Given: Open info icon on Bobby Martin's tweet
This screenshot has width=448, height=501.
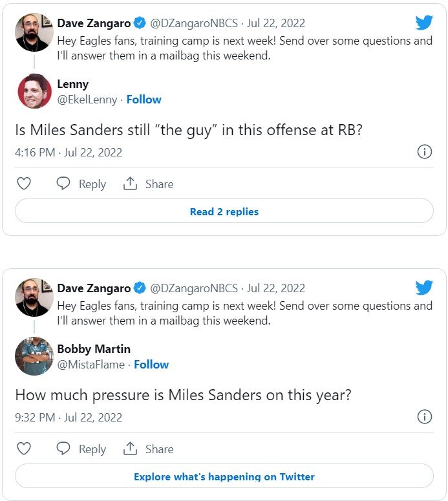Looking at the screenshot, I should pyautogui.click(x=424, y=417).
